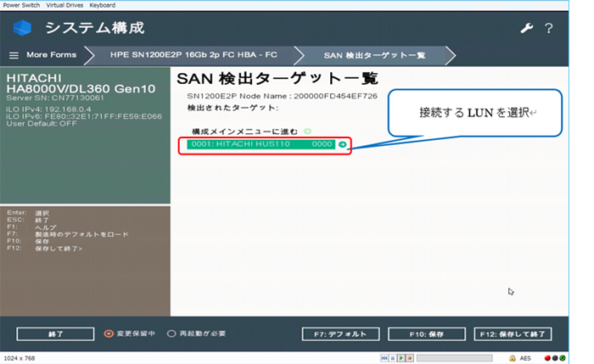The height and width of the screenshot is (364, 594).
Task: Click the F7 製造時のデフォルトをロード help line
Action: tap(67, 234)
